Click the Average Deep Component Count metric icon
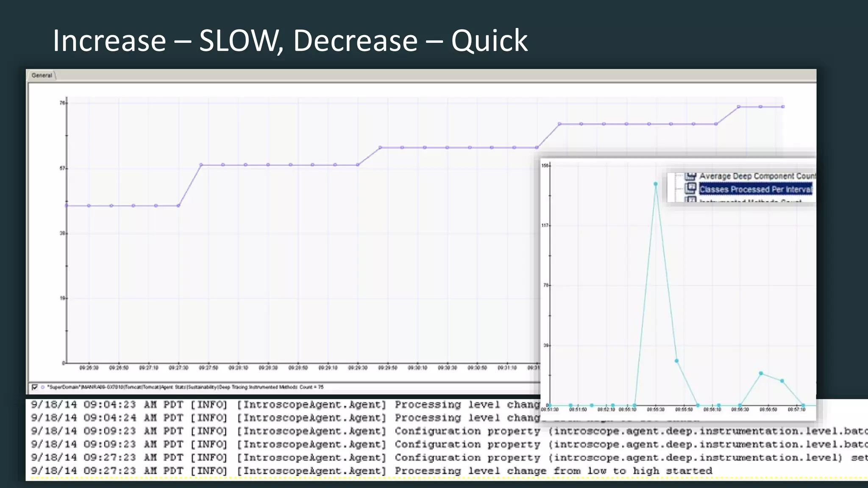The height and width of the screenshot is (488, 868). [691, 175]
